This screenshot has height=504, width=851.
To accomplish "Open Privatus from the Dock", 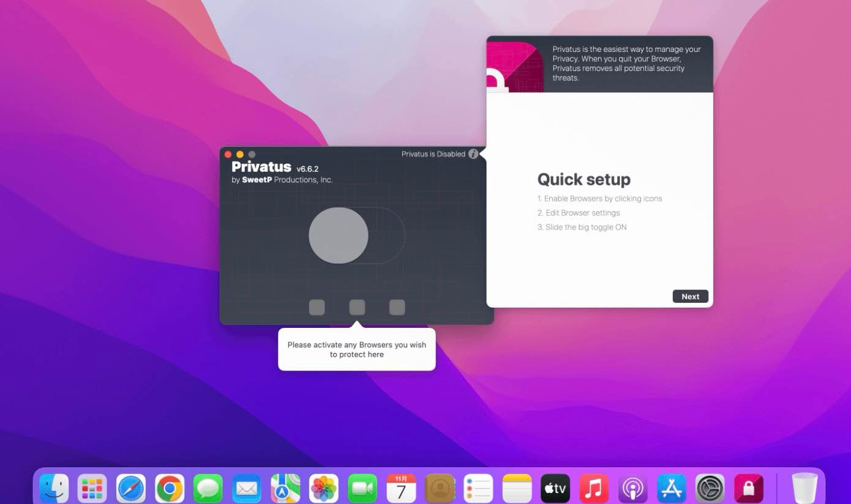I will click(x=748, y=489).
